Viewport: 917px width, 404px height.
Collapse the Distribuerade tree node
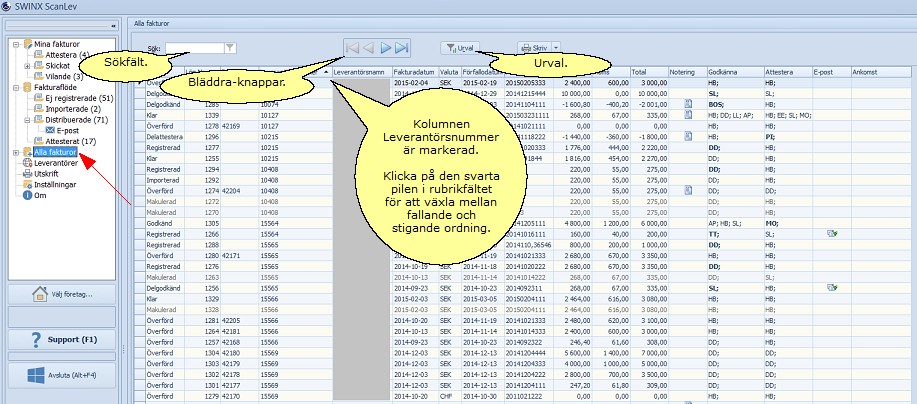[27, 120]
